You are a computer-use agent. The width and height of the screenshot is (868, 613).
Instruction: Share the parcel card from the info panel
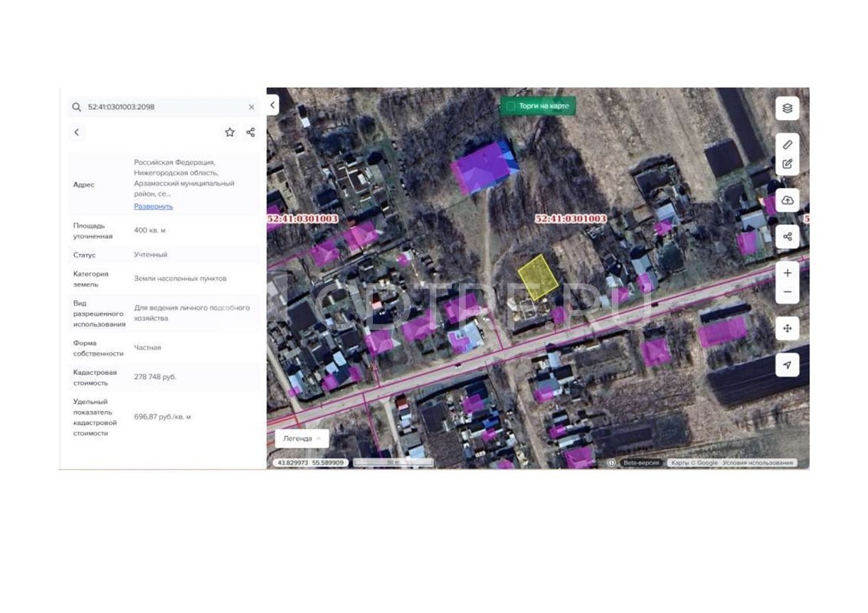(250, 132)
